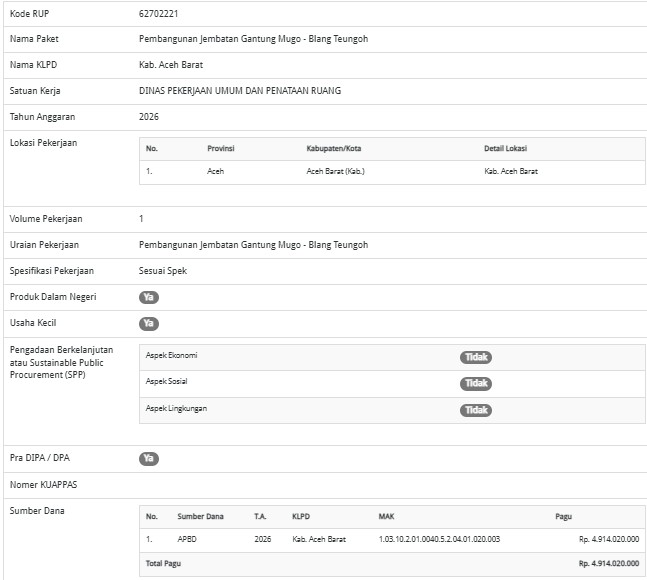647x580 pixels.
Task: Click the MAK code 1.03.10.2.01.0040.5.2.04.01.020.003
Action: point(439,539)
